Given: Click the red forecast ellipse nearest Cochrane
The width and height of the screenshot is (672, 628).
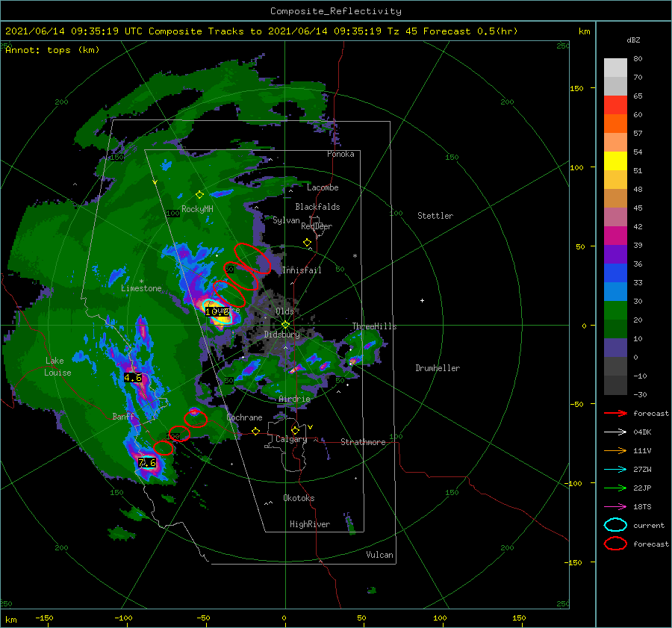Looking at the screenshot, I should [196, 419].
